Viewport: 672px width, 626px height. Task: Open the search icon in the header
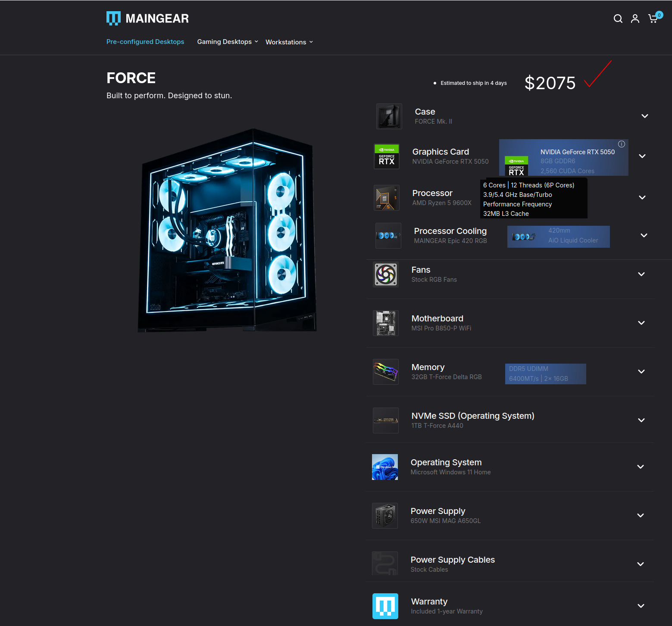click(x=618, y=19)
